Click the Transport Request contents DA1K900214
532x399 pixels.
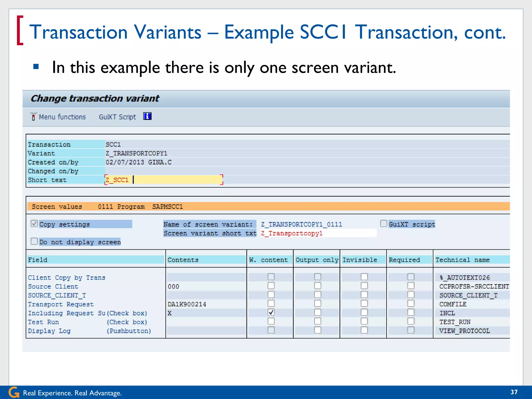coord(187,304)
